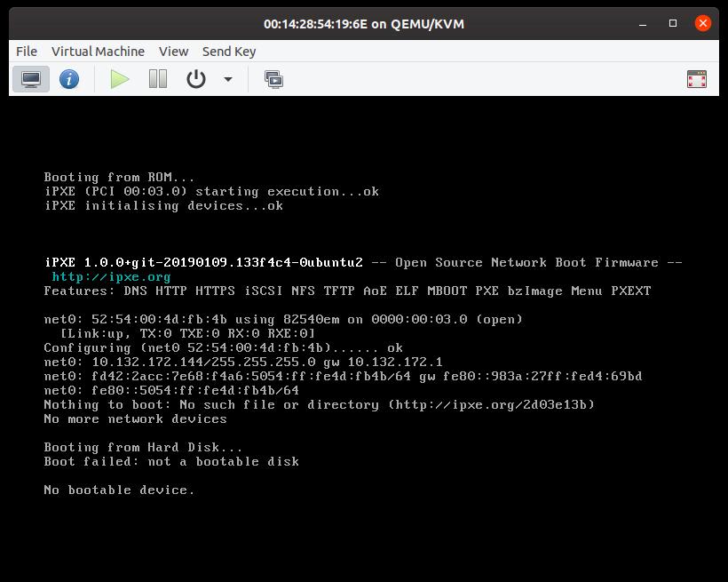Screen dimensions: 728x582
Task: Maximize the QEMU/KVM window
Action: [x=673, y=23]
